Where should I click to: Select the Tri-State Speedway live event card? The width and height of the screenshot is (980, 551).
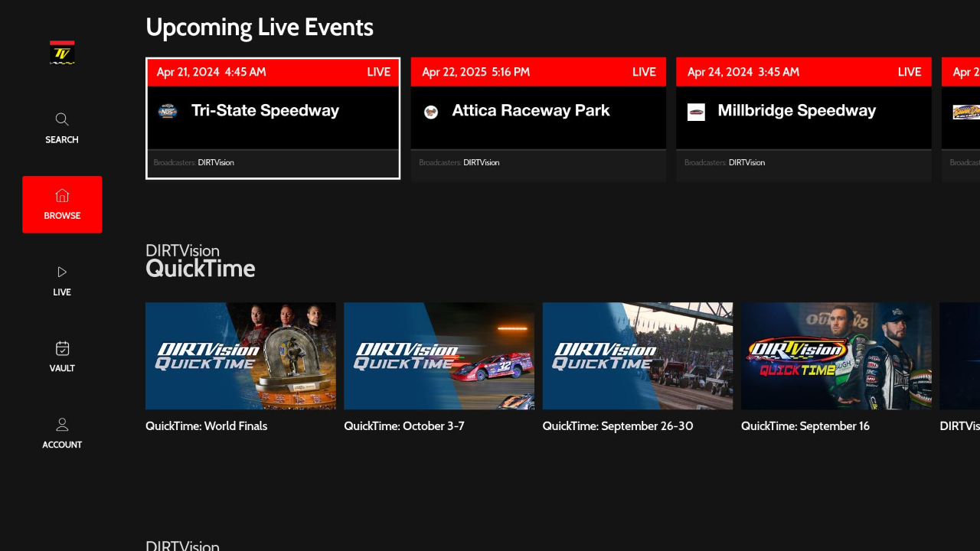(273, 119)
